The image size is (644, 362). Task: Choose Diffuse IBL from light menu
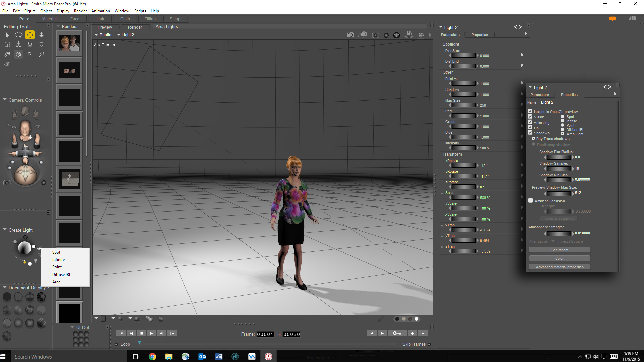coord(61,275)
